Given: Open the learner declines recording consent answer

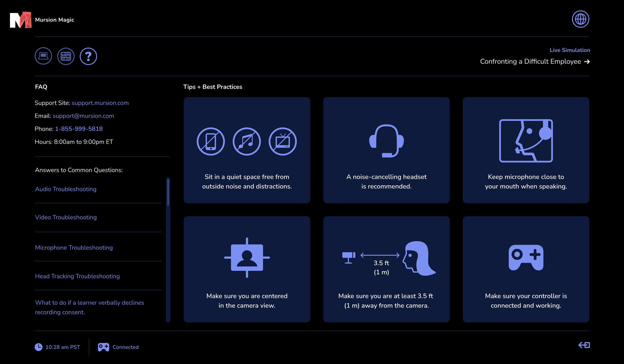Looking at the screenshot, I should (89, 307).
